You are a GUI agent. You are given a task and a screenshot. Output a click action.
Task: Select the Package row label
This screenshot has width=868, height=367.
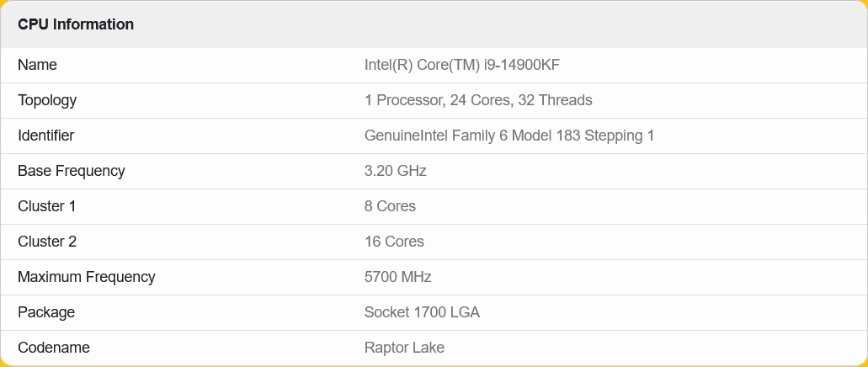click(46, 312)
